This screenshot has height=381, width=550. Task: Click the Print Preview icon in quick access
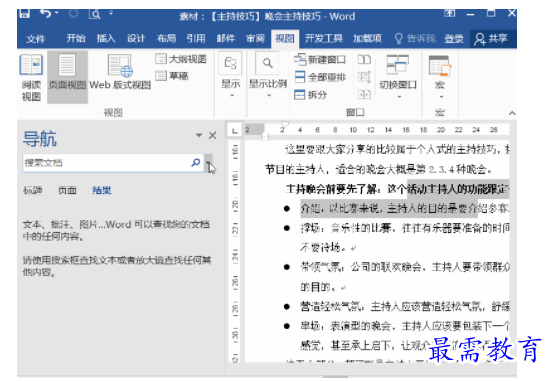[x=95, y=14]
